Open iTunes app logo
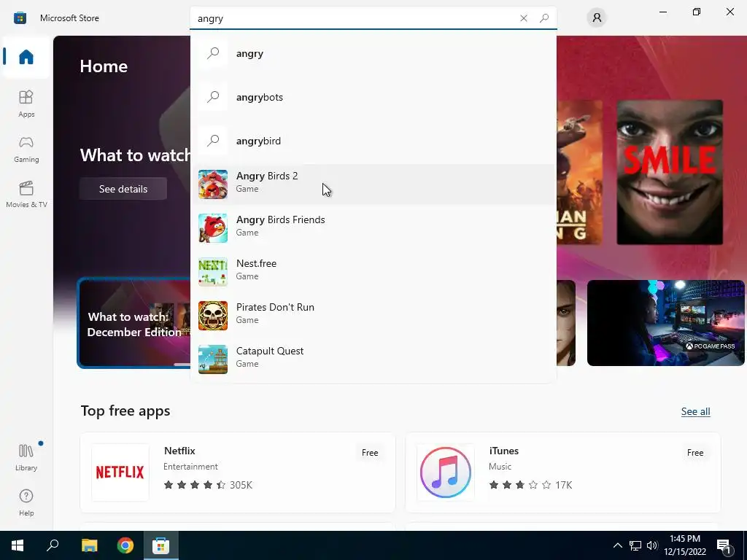This screenshot has width=747, height=560. pos(446,472)
